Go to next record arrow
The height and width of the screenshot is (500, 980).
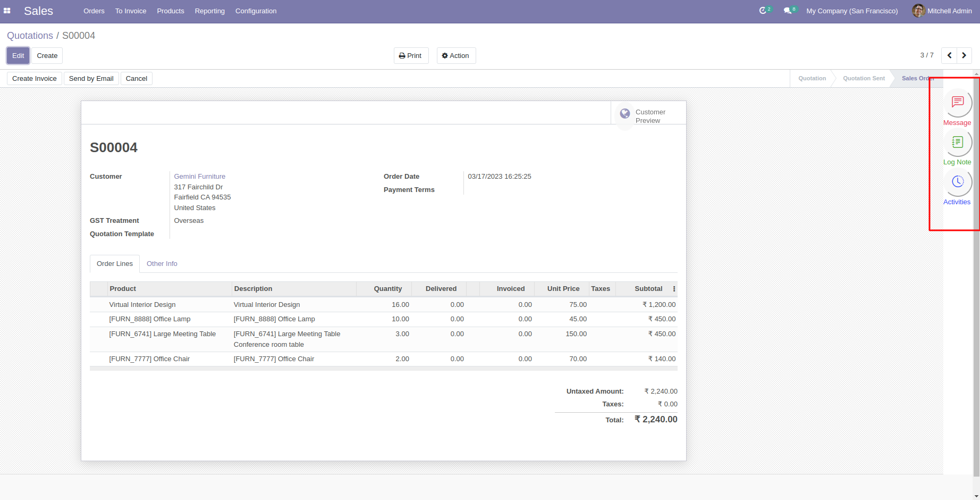[964, 55]
